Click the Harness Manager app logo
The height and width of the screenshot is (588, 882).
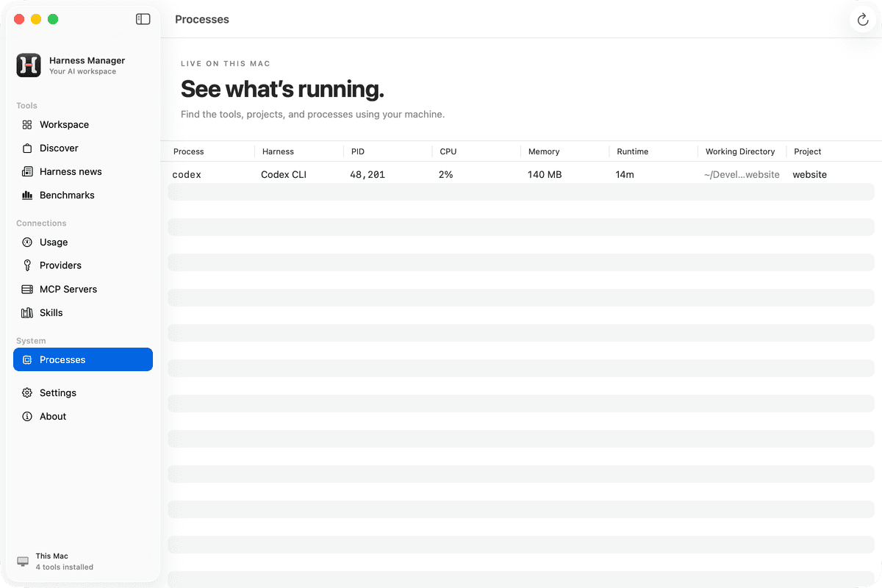tap(29, 65)
